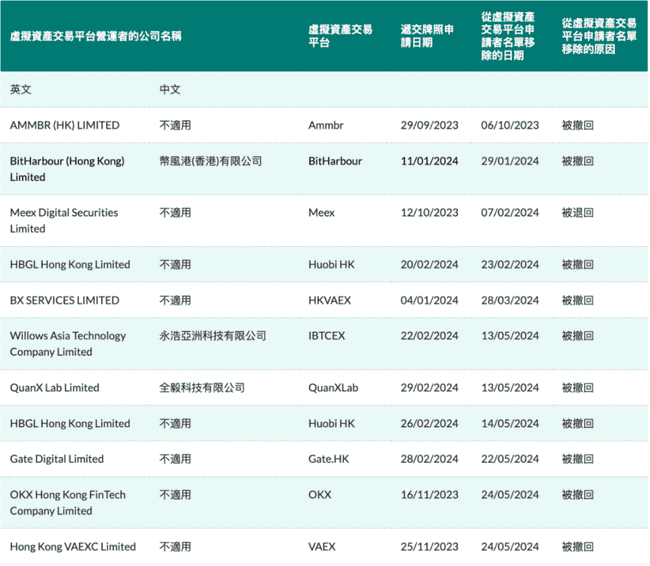Click removal date 29/01/2024
Image resolution: width=650 pixels, height=566 pixels.
(x=510, y=161)
